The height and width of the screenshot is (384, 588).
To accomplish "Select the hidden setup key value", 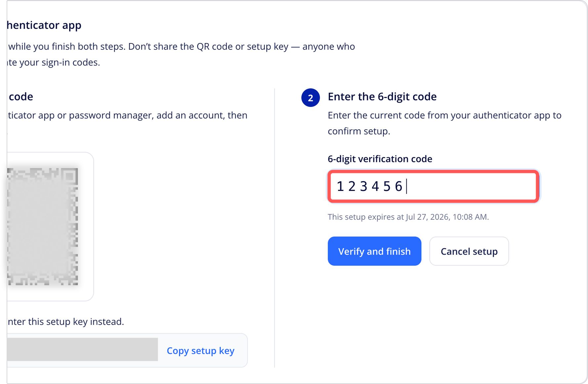I will pos(82,349).
